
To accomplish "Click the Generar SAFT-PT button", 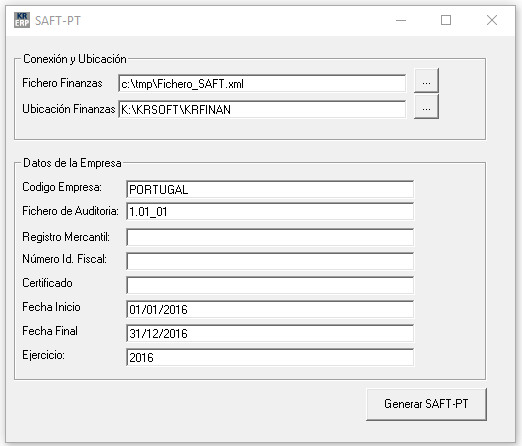I will 426,404.
